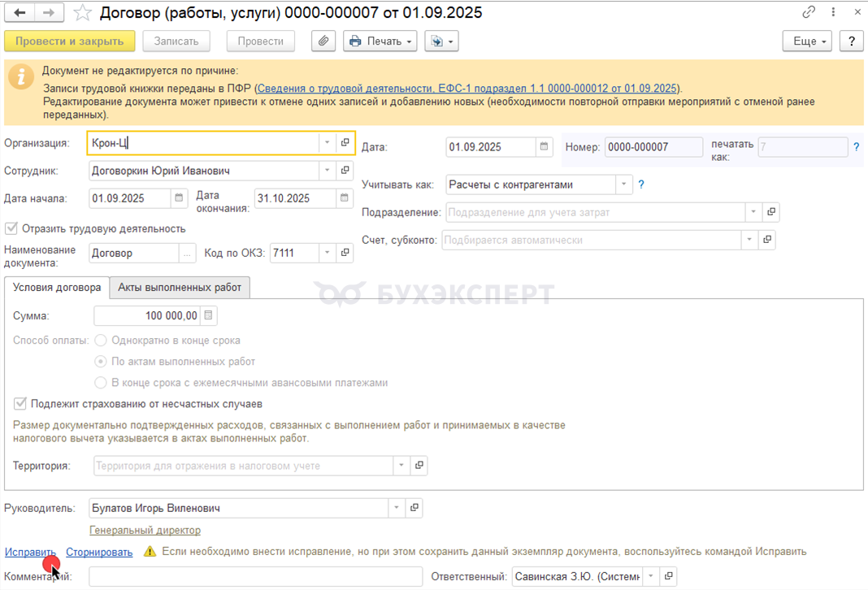Select По актам выполненных работ option
This screenshot has height=590, width=868.
(101, 362)
